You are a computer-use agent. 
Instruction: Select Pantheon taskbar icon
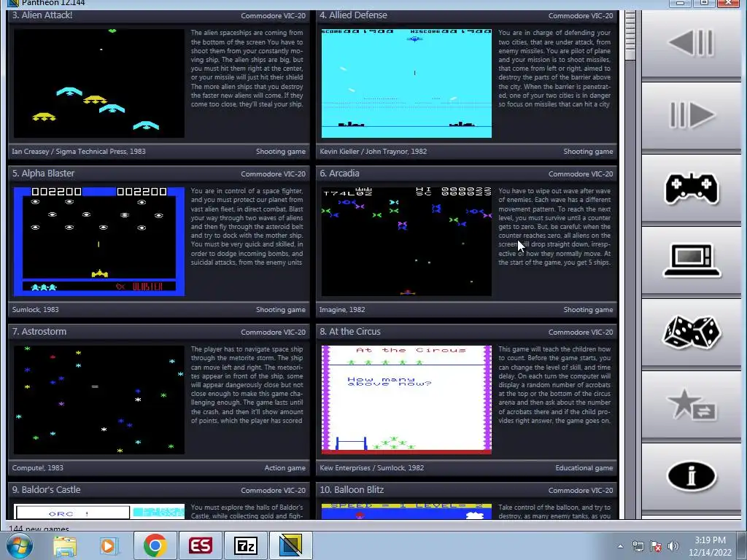click(x=290, y=545)
